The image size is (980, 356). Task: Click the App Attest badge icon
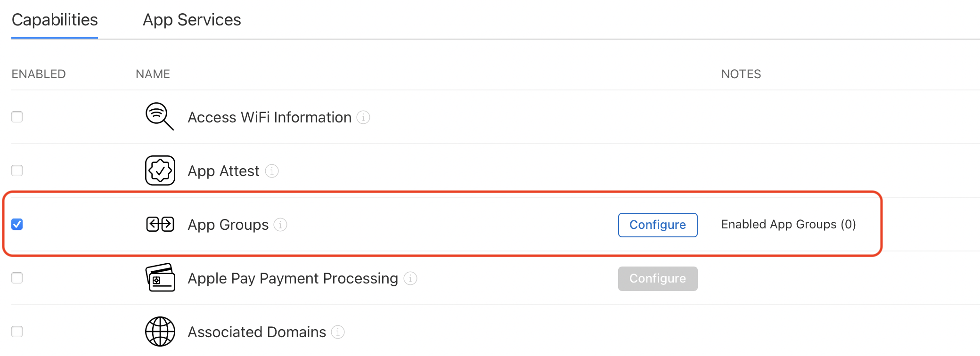(160, 170)
